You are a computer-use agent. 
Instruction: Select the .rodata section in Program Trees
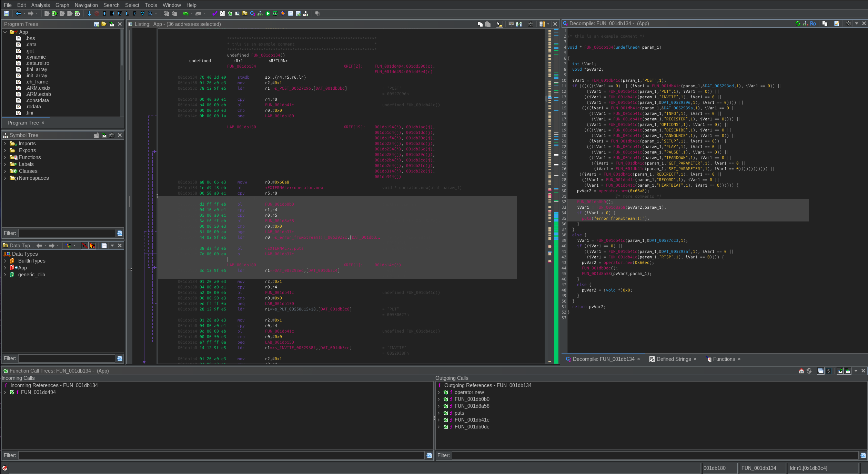33,107
